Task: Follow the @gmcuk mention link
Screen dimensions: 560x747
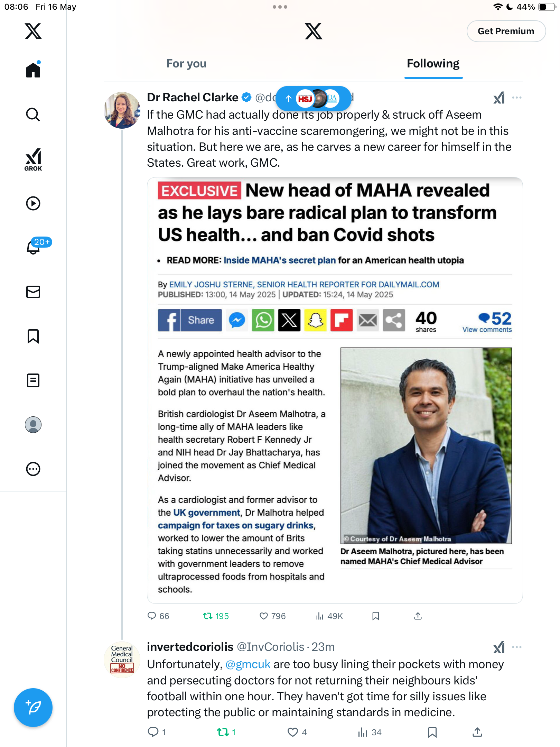Action: click(x=248, y=664)
